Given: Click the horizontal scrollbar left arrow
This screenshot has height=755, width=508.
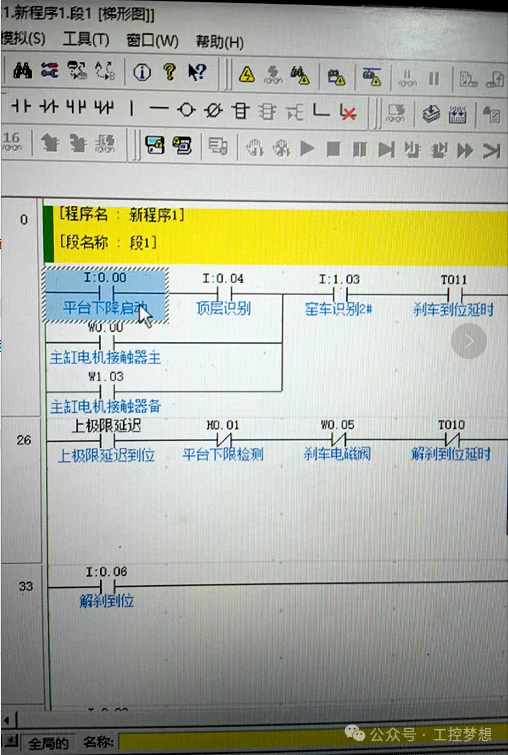Looking at the screenshot, I should (x=6, y=721).
